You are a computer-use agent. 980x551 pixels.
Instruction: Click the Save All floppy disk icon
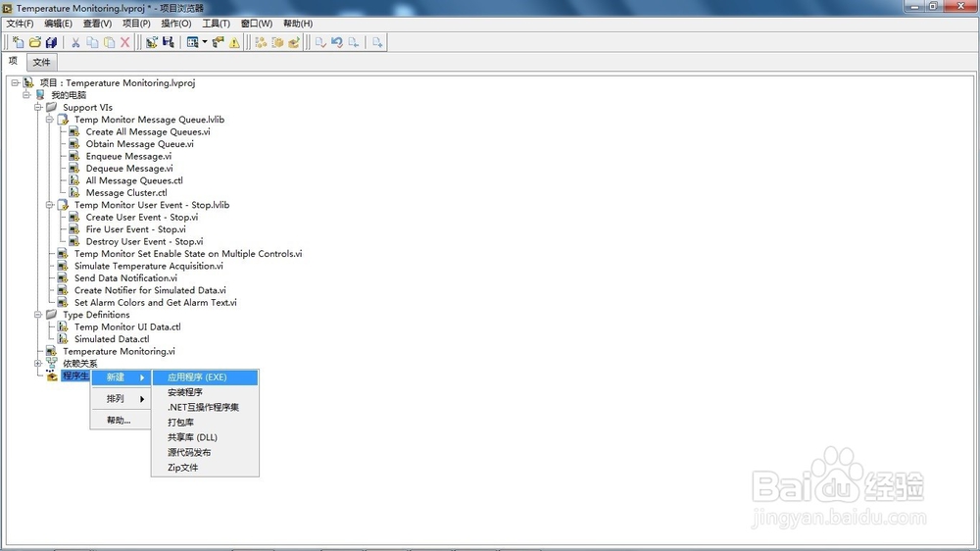pyautogui.click(x=51, y=42)
